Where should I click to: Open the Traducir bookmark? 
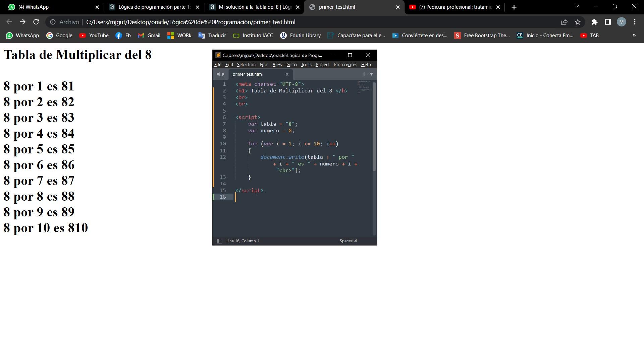click(212, 36)
